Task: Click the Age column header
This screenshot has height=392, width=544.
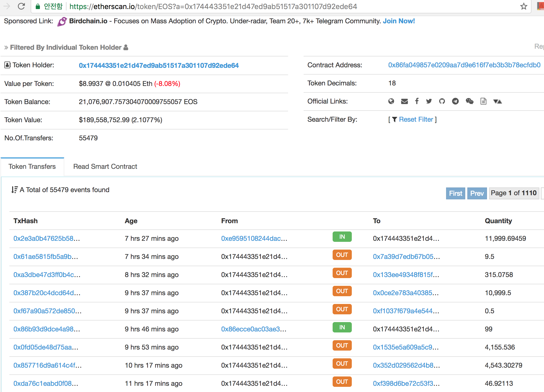Action: click(x=131, y=221)
